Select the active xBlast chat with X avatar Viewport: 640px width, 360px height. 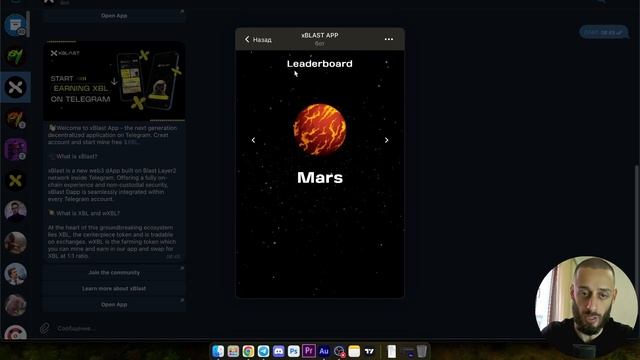[15, 87]
